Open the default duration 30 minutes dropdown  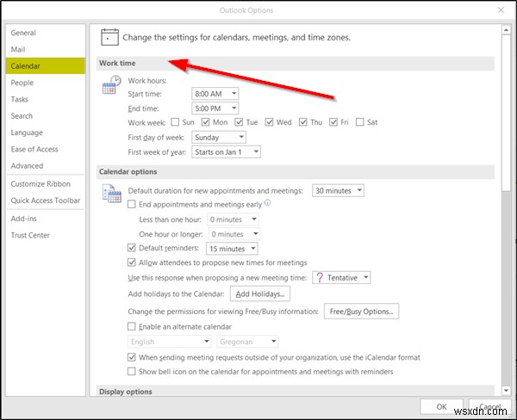[338, 190]
